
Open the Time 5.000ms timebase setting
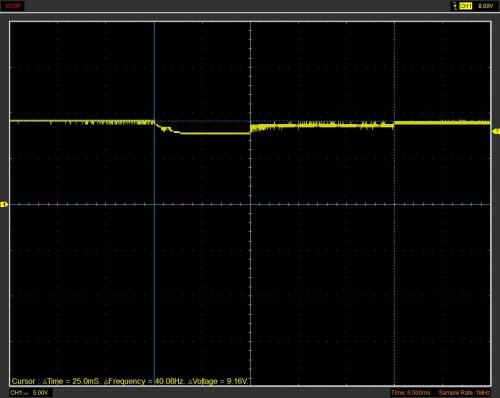coord(411,393)
